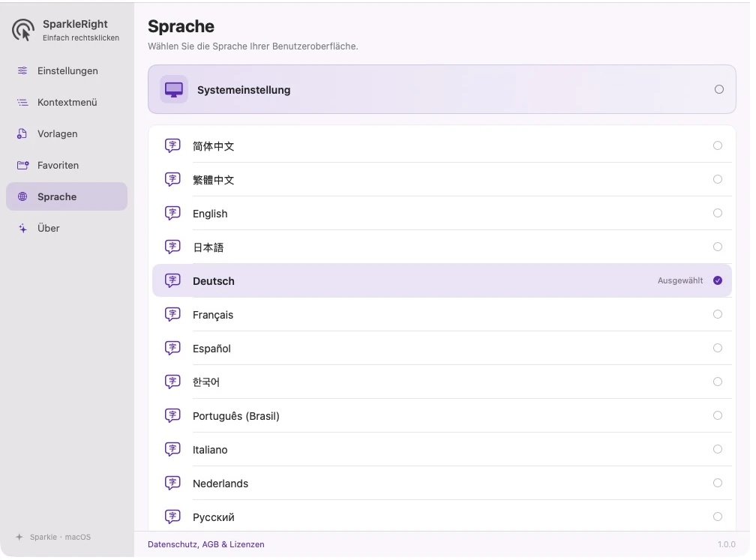
Task: Choose the Español radio button
Action: [718, 348]
